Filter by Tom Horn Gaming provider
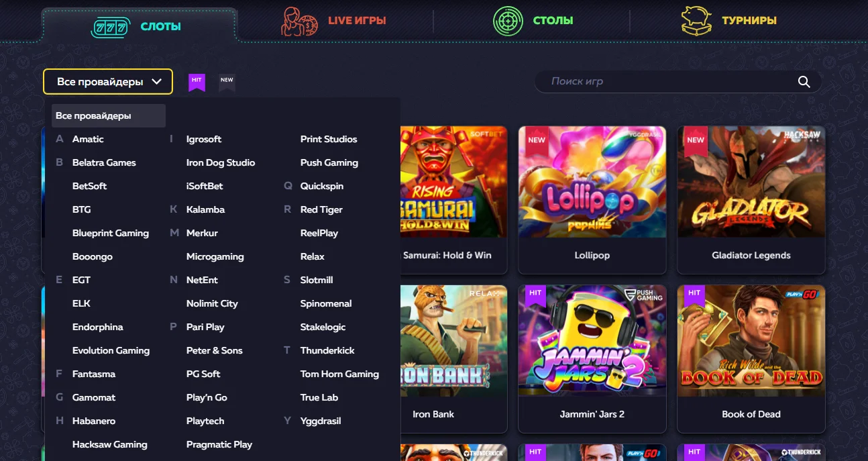Viewport: 868px width, 461px height. coord(339,374)
